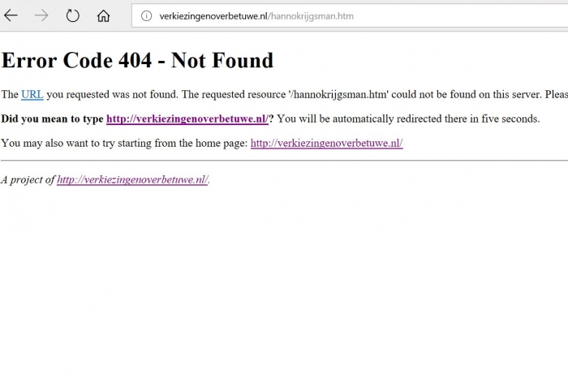The height and width of the screenshot is (392, 568).
Task: Follow the bold 'Did you mean' verkiezingenoverbetuwe.nl link
Action: (187, 118)
